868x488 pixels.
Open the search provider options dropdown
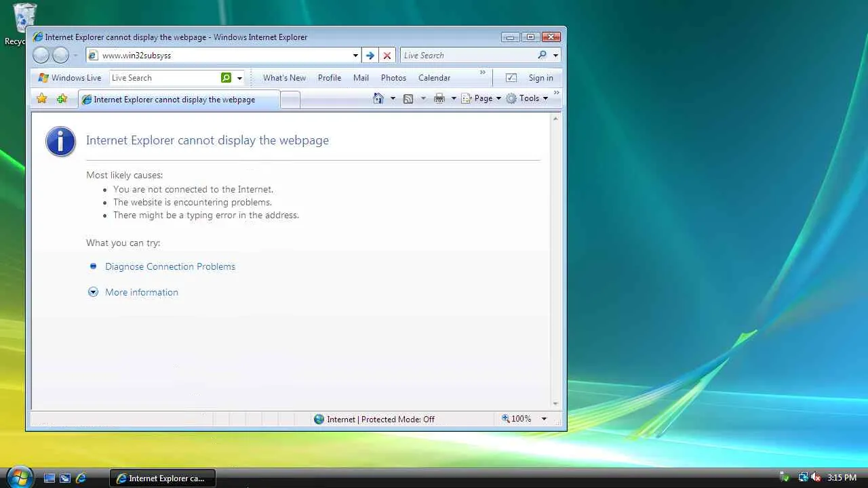point(555,56)
